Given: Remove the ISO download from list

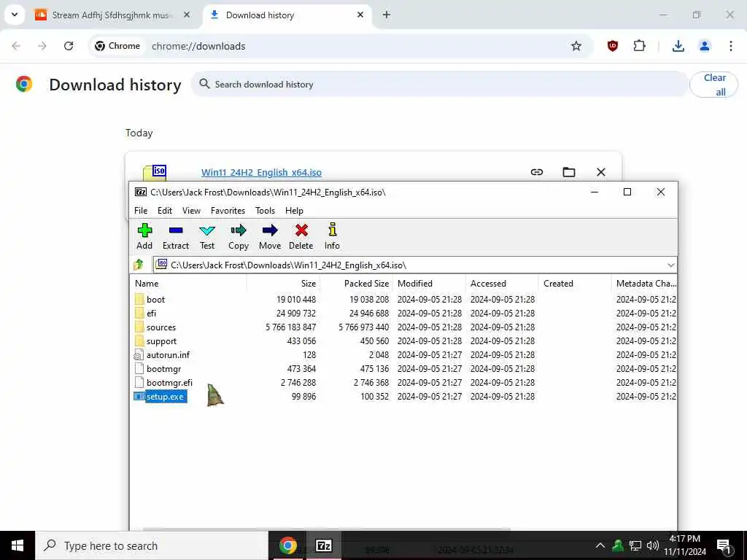Looking at the screenshot, I should (601, 172).
